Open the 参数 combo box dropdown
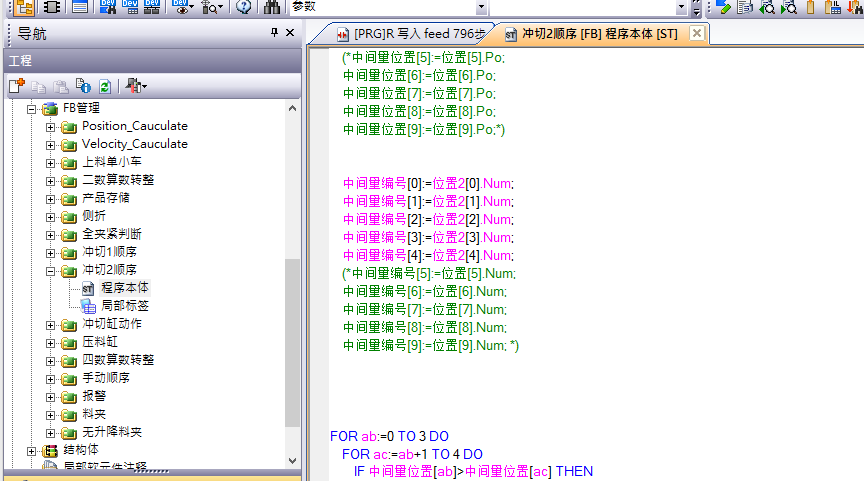Viewport: 864px width, 481px height. click(x=482, y=7)
